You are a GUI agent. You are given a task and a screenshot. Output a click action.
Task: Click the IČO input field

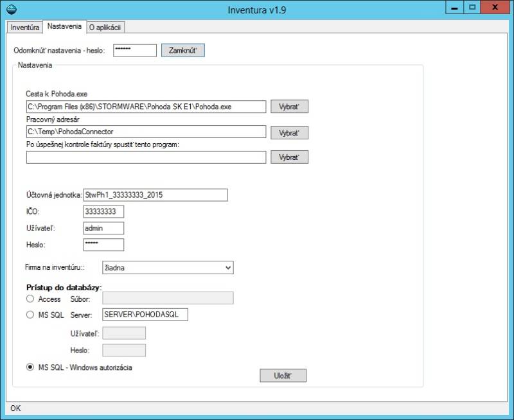tap(103, 211)
